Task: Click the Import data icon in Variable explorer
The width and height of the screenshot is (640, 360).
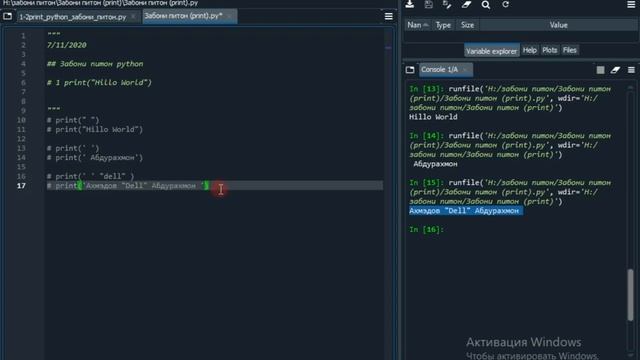Action: 410,4
